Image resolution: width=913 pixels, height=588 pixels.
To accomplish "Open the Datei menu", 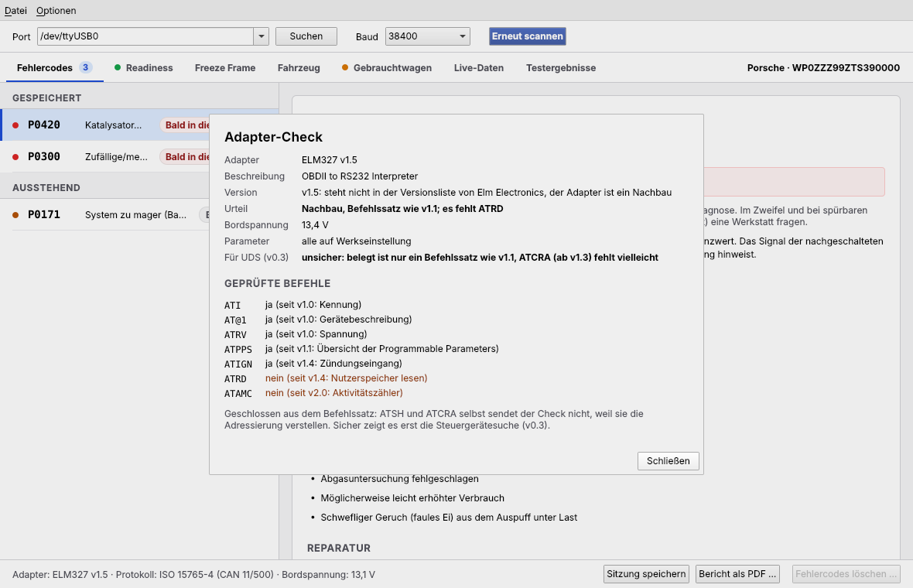I will pyautogui.click(x=15, y=11).
